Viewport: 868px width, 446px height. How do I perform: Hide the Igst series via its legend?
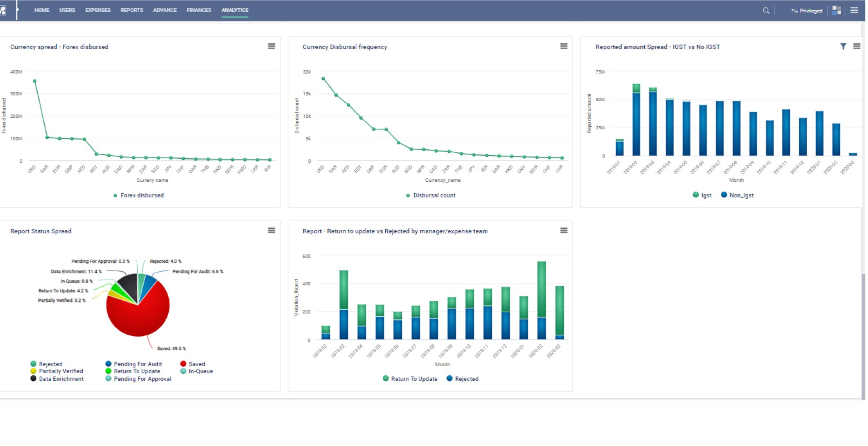click(x=702, y=195)
